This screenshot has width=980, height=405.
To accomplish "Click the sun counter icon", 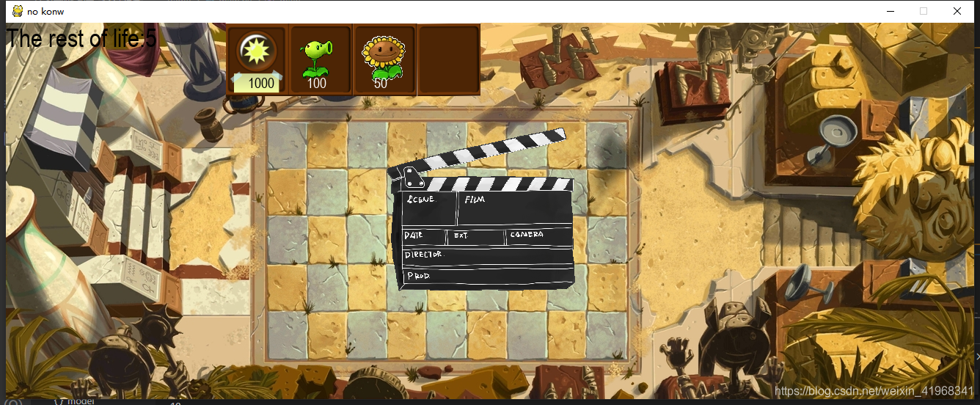I will 257,51.
